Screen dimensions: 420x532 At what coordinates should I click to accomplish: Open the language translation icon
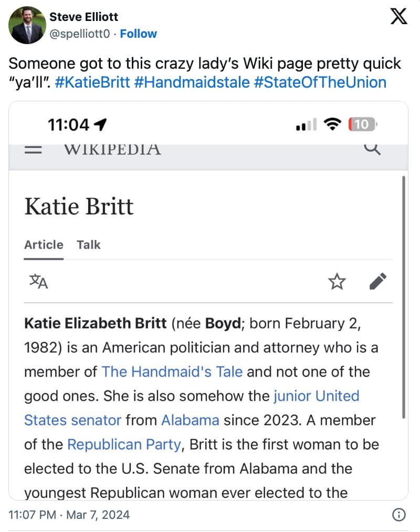click(x=38, y=282)
